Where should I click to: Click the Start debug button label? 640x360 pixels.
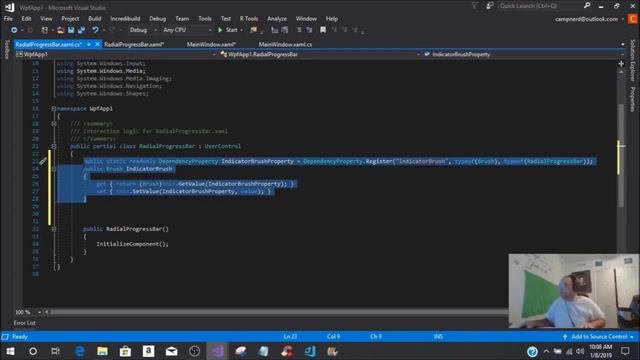[x=231, y=30]
